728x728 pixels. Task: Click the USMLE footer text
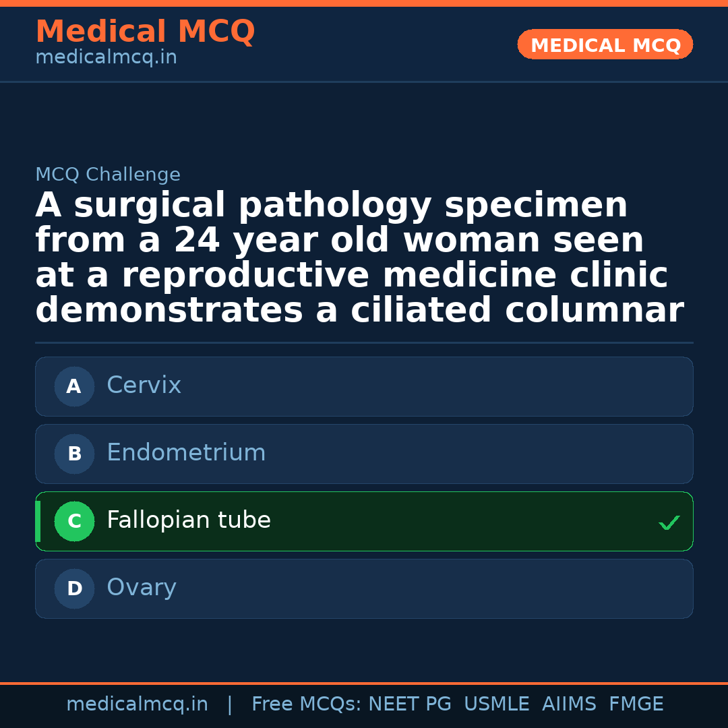click(496, 704)
